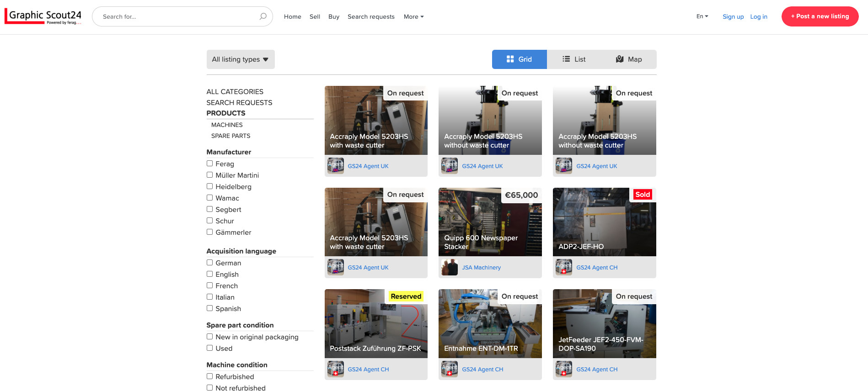The image size is (868, 391).
Task: Click the Log in link
Action: (759, 16)
